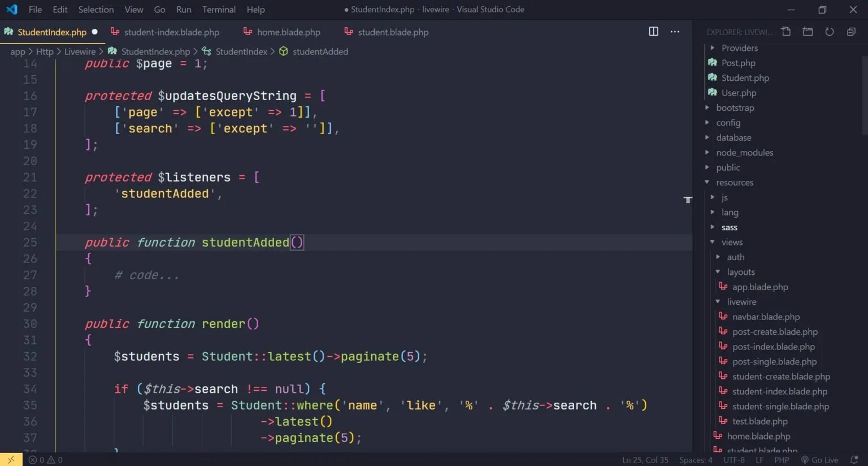Expand the Providers folder

pos(739,48)
